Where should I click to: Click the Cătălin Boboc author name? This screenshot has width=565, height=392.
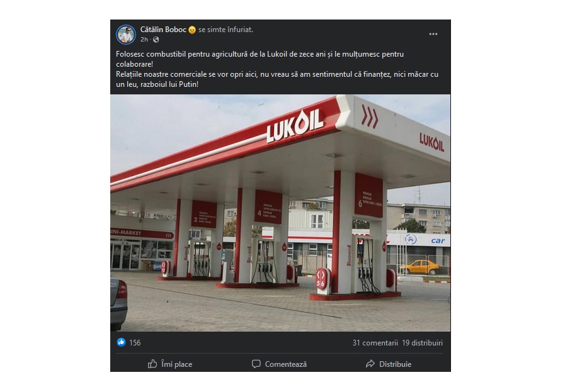pos(163,30)
